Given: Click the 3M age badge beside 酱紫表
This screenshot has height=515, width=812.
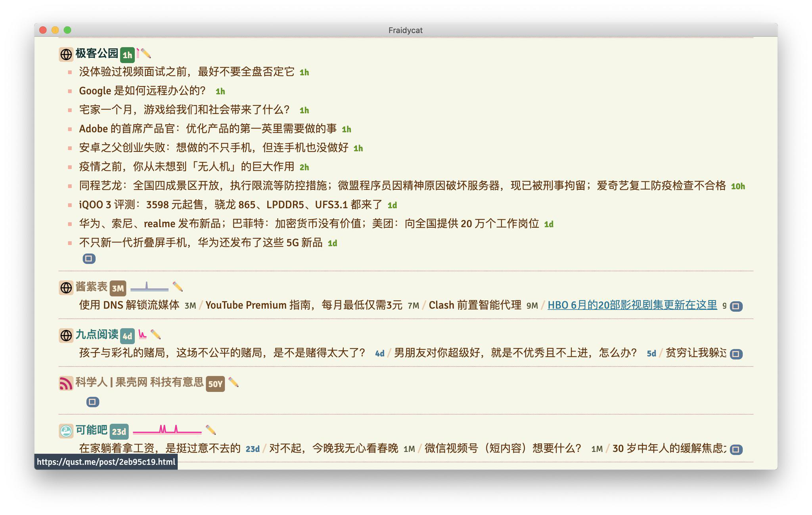Looking at the screenshot, I should pos(118,288).
